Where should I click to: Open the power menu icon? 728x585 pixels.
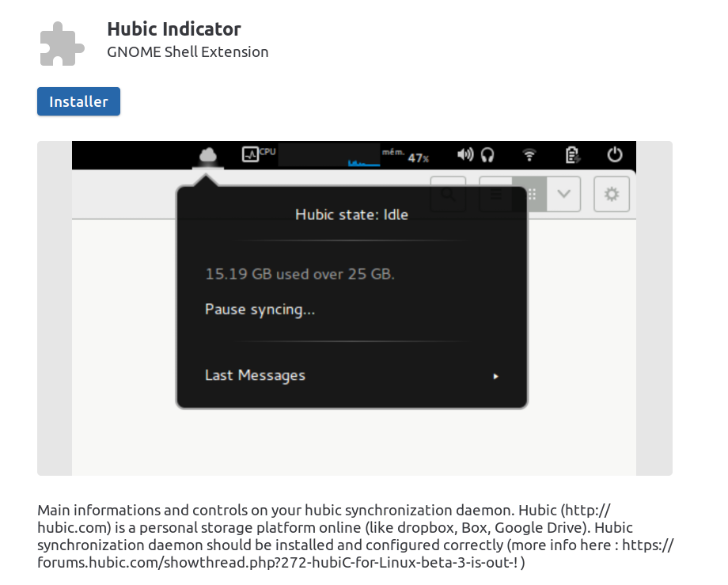point(615,155)
